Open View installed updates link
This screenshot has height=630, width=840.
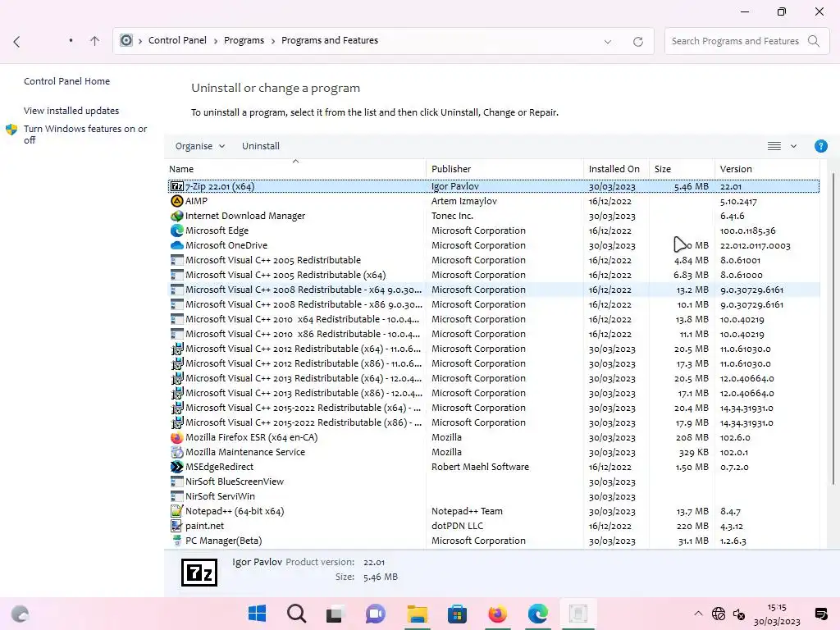click(71, 111)
